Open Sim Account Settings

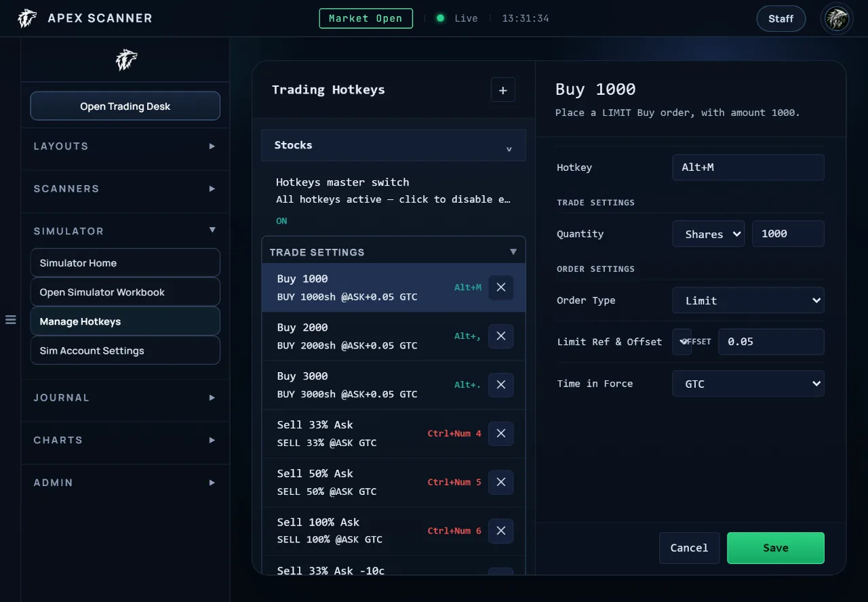(x=125, y=350)
